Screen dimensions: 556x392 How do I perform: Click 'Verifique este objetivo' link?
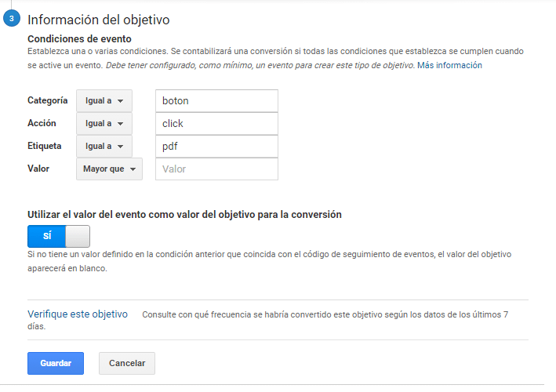tap(78, 314)
